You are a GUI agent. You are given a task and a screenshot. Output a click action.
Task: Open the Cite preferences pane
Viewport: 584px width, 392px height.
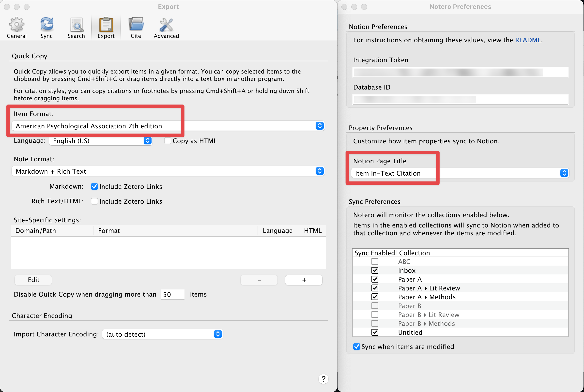pos(136,28)
